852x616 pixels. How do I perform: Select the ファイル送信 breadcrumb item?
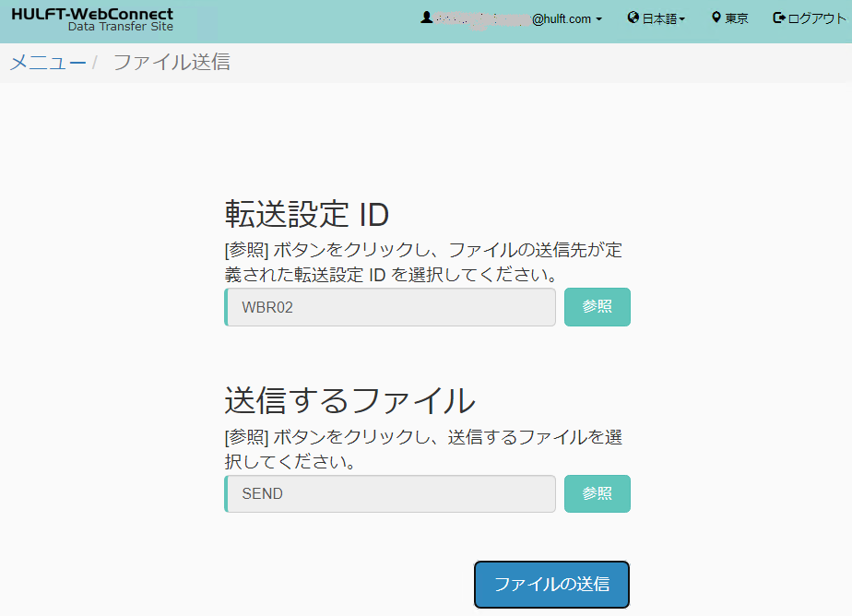coord(171,62)
